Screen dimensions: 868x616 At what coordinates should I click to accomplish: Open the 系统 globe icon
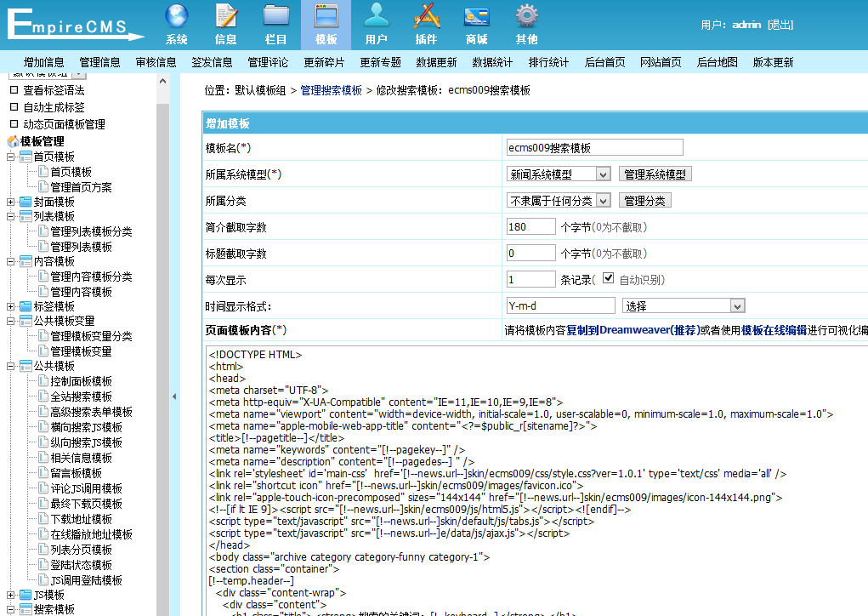(x=177, y=17)
